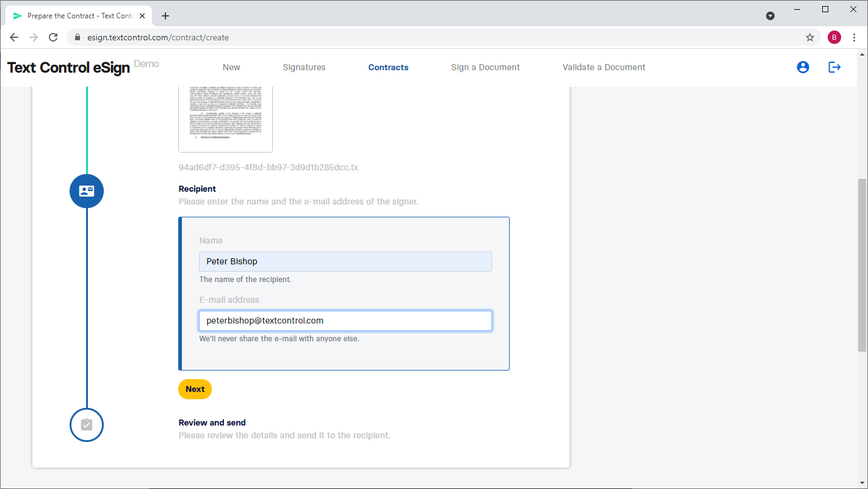Click the user account profile icon
The height and width of the screenshot is (489, 868).
pyautogui.click(x=803, y=67)
